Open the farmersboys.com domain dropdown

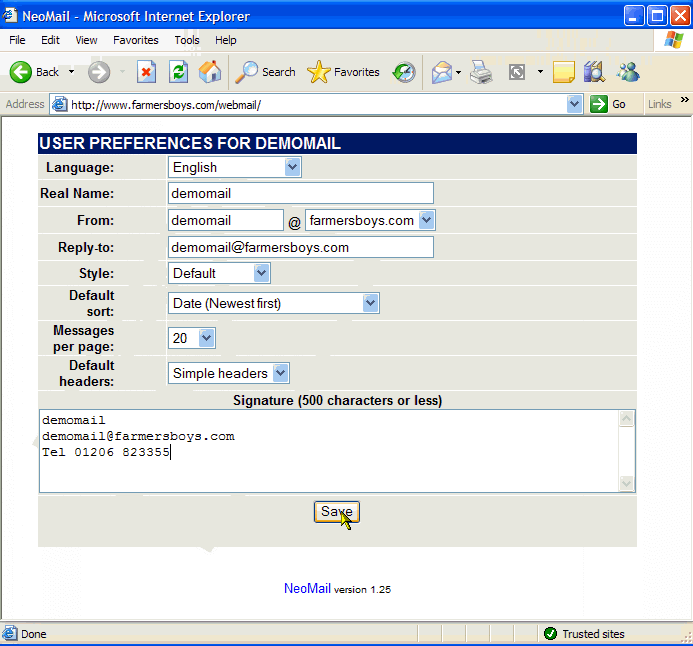tap(370, 220)
